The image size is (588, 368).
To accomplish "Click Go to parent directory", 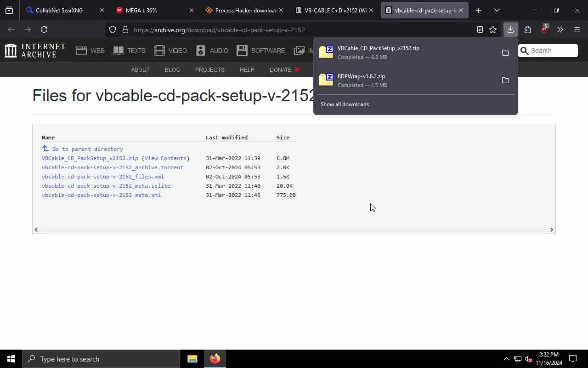I will (x=87, y=149).
